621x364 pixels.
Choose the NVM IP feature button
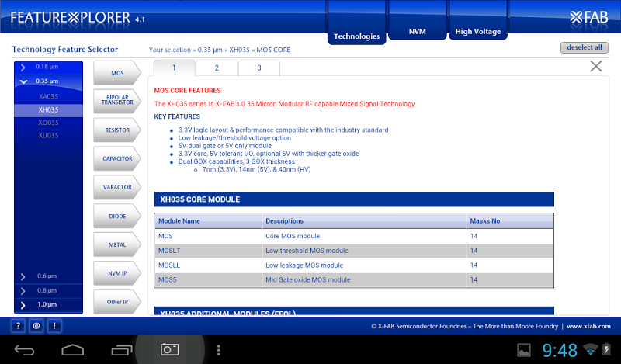(x=117, y=273)
